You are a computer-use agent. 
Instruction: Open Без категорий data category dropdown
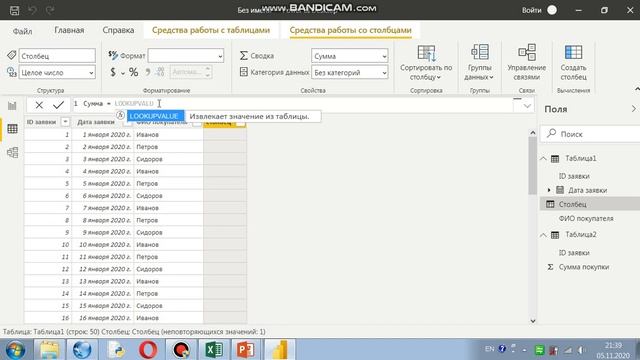click(350, 73)
